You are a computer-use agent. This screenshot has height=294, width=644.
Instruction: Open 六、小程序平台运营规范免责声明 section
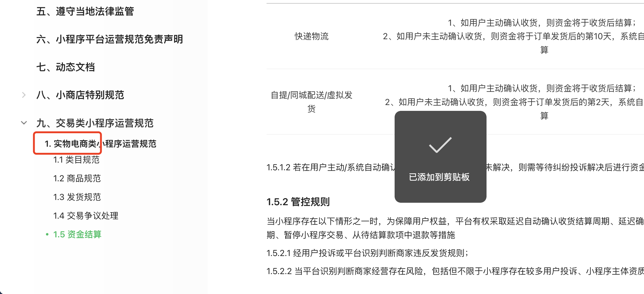[109, 39]
